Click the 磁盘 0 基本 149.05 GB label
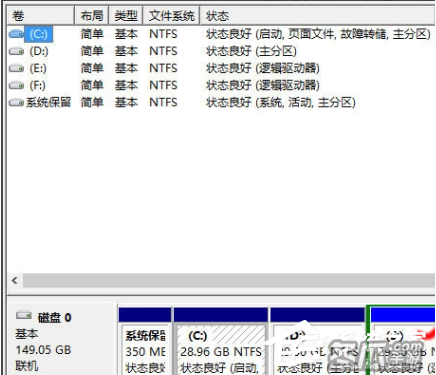 coord(43,342)
